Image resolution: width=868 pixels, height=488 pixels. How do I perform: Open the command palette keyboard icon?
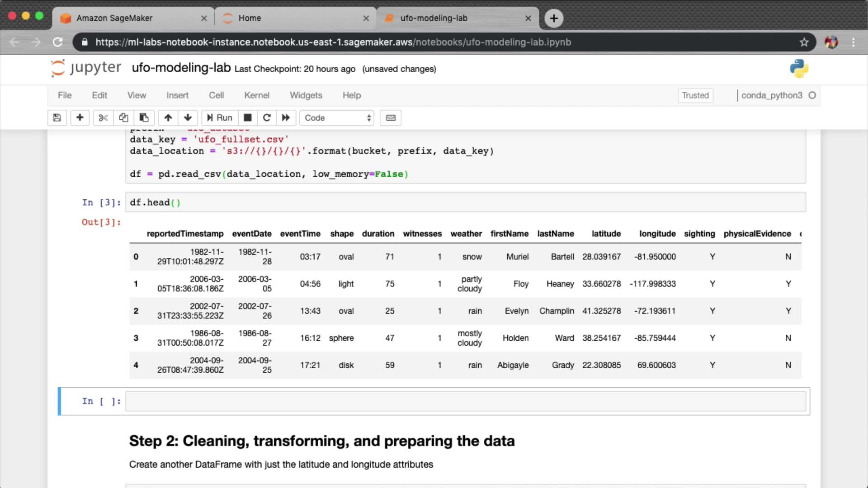(391, 118)
